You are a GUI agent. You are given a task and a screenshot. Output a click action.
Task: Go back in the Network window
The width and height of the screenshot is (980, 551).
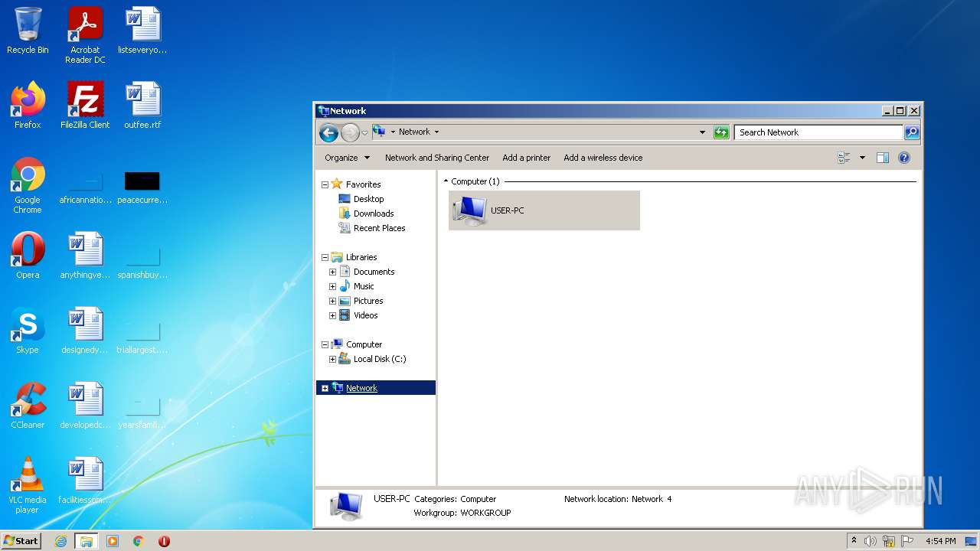[328, 132]
